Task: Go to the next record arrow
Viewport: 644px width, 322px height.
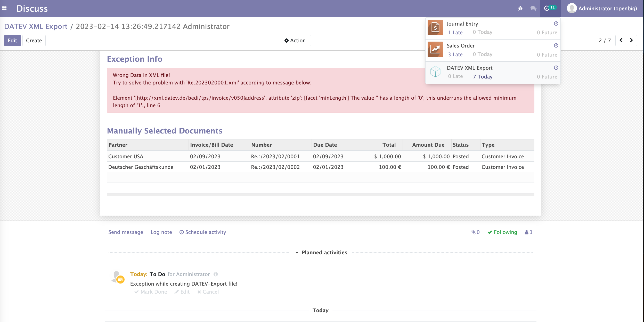Action: coord(631,40)
